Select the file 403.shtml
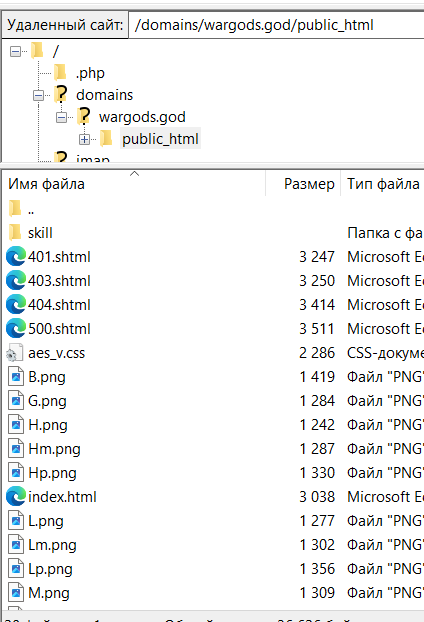This screenshot has height=622, width=424. [59, 281]
